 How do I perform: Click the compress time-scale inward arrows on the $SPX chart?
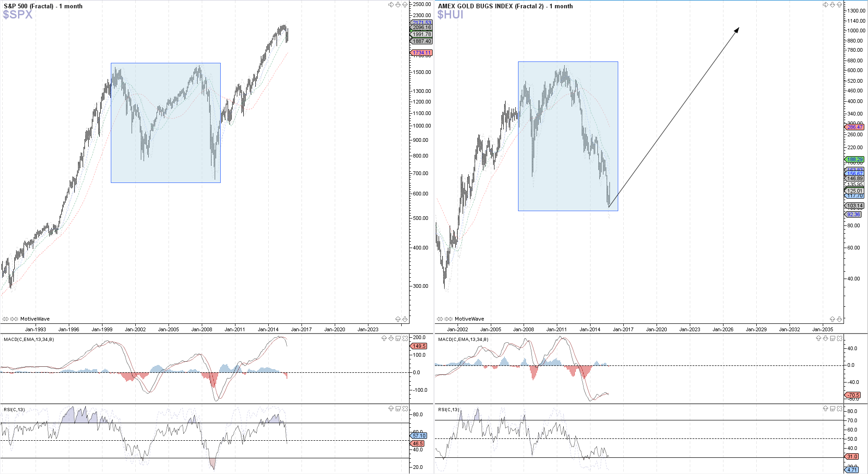pyautogui.click(x=14, y=319)
